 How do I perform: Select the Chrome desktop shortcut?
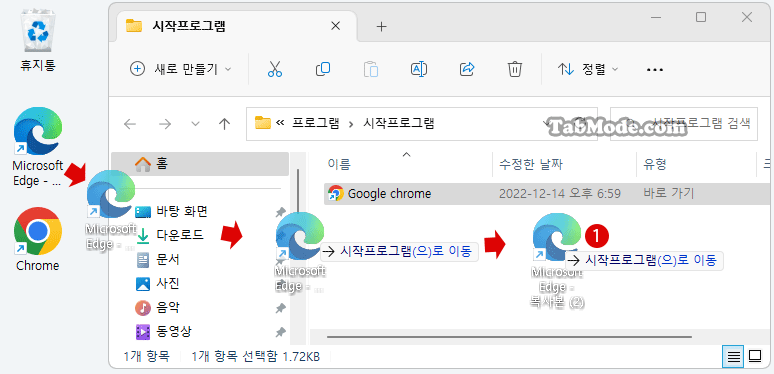tap(38, 239)
